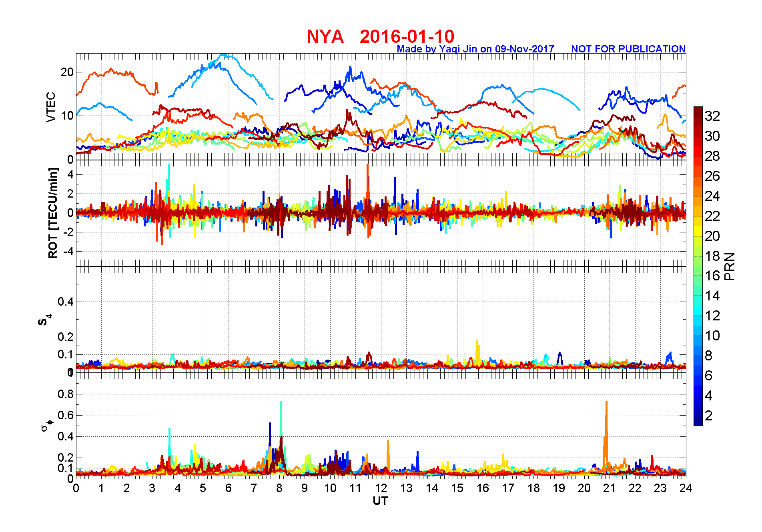
Task: Click the sigma-phi axis tick label '0.6'
Action: [66, 415]
